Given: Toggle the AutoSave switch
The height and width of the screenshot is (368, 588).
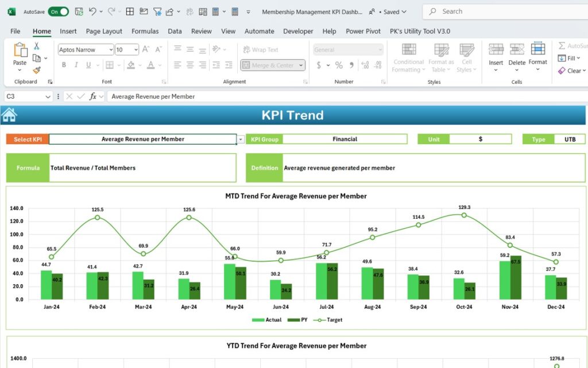Looking at the screenshot, I should [x=58, y=11].
